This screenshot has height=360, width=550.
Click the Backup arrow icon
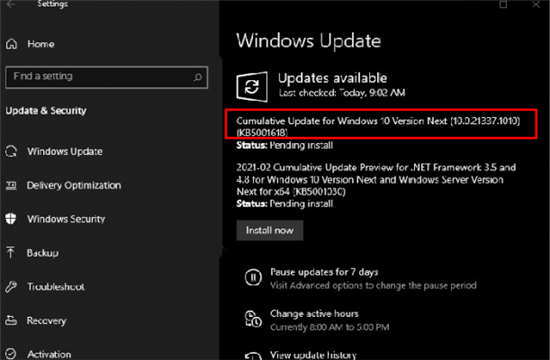point(11,252)
